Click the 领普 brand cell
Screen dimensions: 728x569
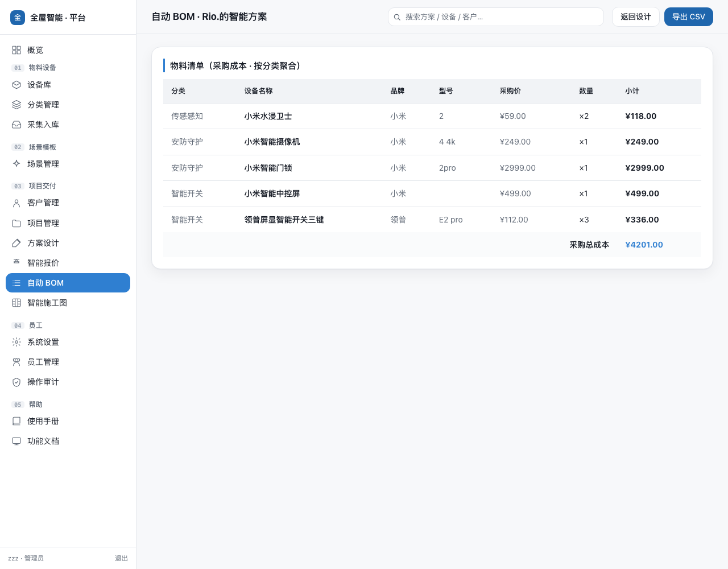tap(398, 220)
